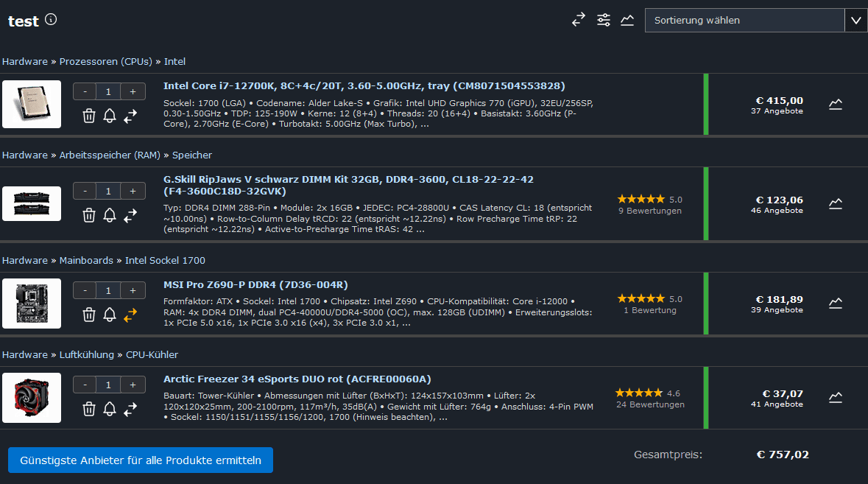868x484 pixels.
Task: Increase quantity of Arctic Freezer 34
Action: (x=133, y=385)
